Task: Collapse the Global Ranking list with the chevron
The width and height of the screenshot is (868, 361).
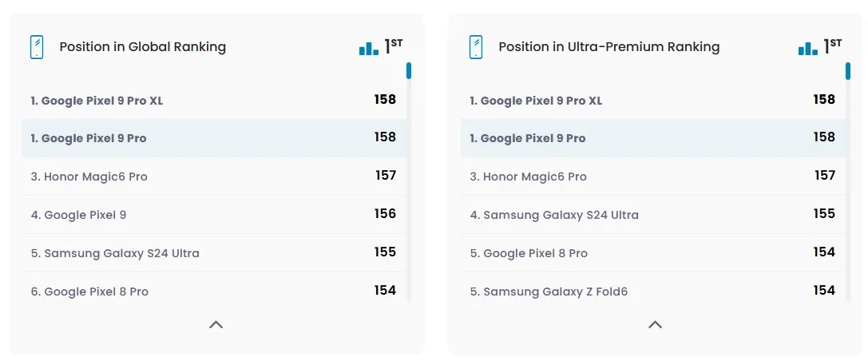Action: pyautogui.click(x=216, y=324)
